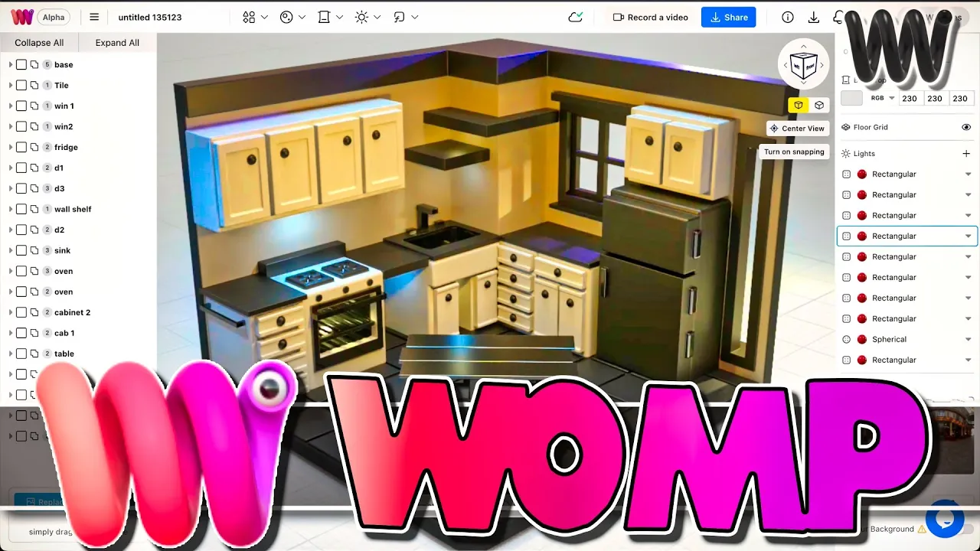Expand the cab 1 group triangle
The height and width of the screenshot is (551, 980).
(10, 333)
